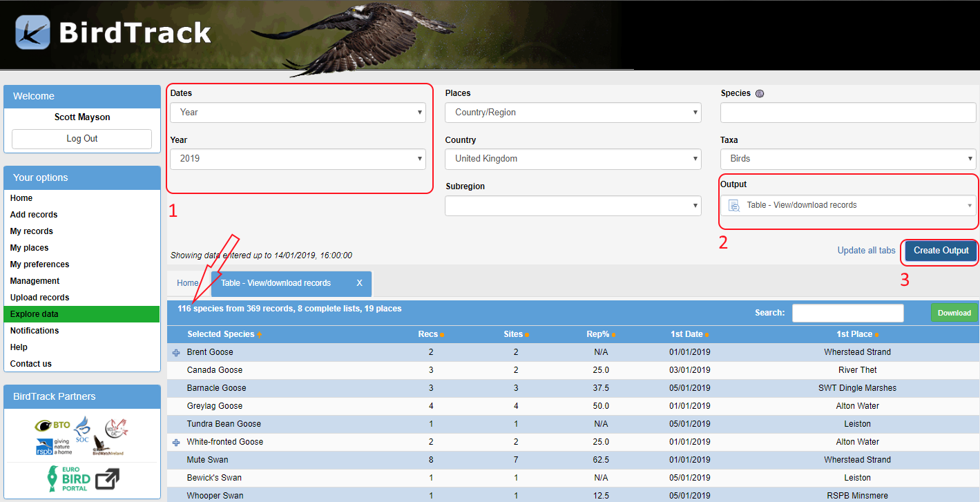
Task: Click the Update all tabs link
Action: coord(866,251)
